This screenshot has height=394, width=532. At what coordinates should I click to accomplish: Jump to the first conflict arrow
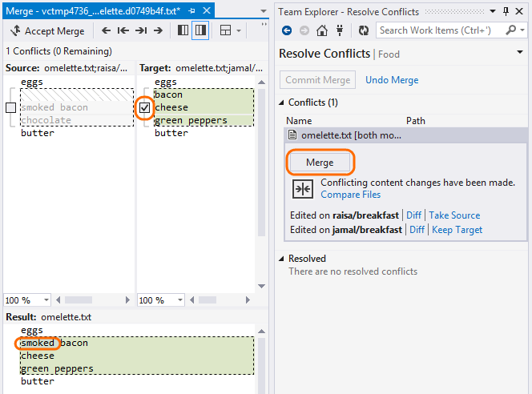coord(123,31)
